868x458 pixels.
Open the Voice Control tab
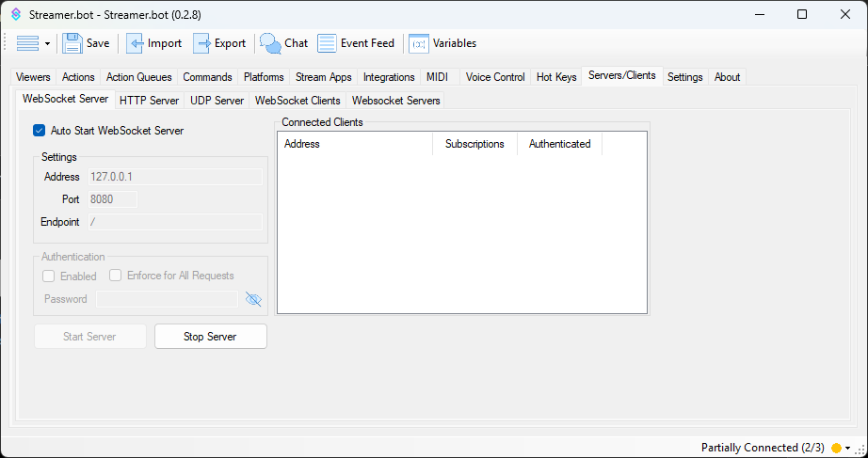[495, 77]
